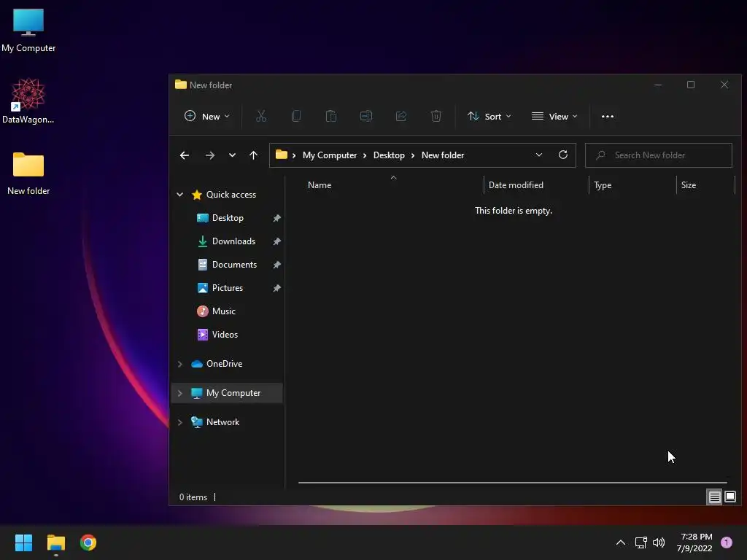Image resolution: width=747 pixels, height=560 pixels.
Task: Sort by Date modified column header
Action: coord(516,185)
